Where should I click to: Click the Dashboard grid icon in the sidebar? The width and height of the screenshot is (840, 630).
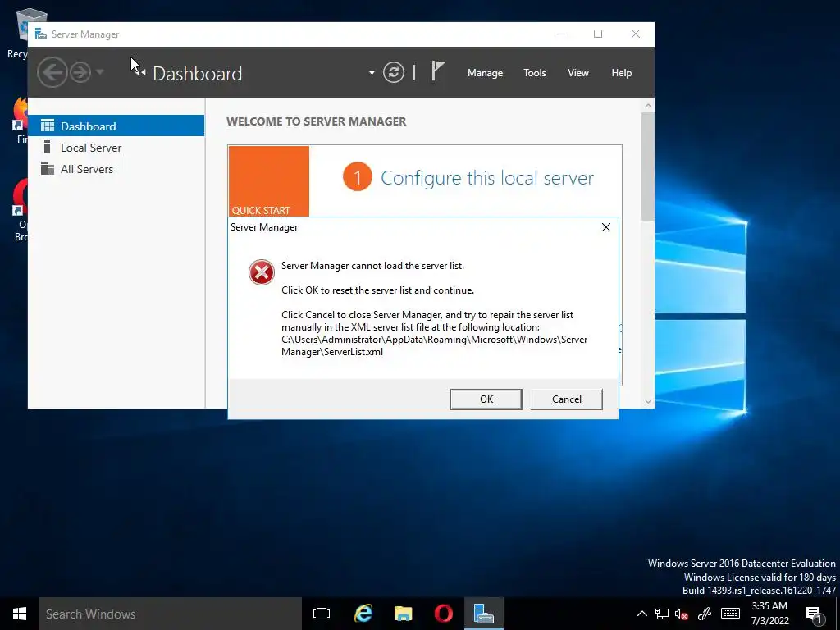[x=48, y=126]
